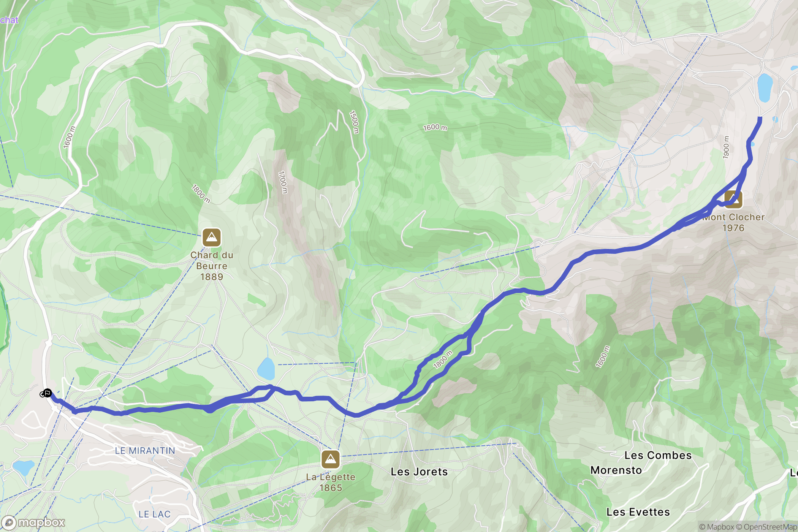Click the lake north of Mont Clocher
798x532 pixels.
point(765,87)
